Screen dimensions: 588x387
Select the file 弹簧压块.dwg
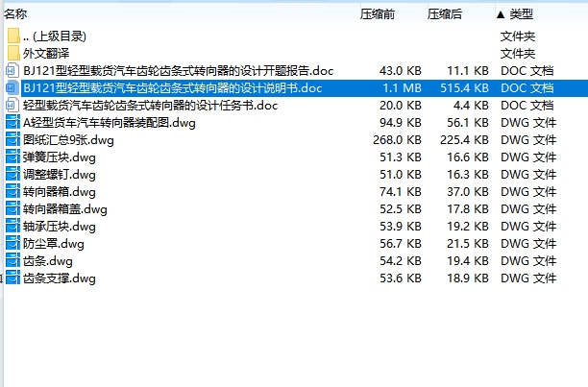pyautogui.click(x=60, y=157)
